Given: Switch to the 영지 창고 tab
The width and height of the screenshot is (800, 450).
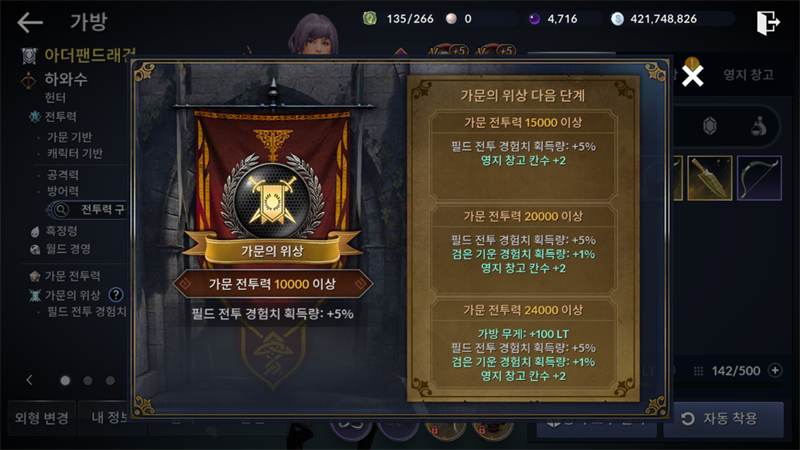Looking at the screenshot, I should (748, 75).
